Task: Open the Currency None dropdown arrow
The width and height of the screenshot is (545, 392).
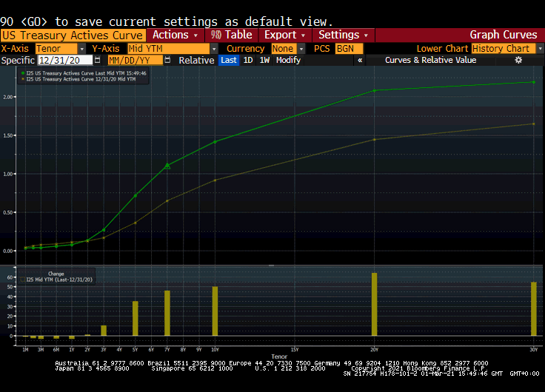Action: click(301, 49)
